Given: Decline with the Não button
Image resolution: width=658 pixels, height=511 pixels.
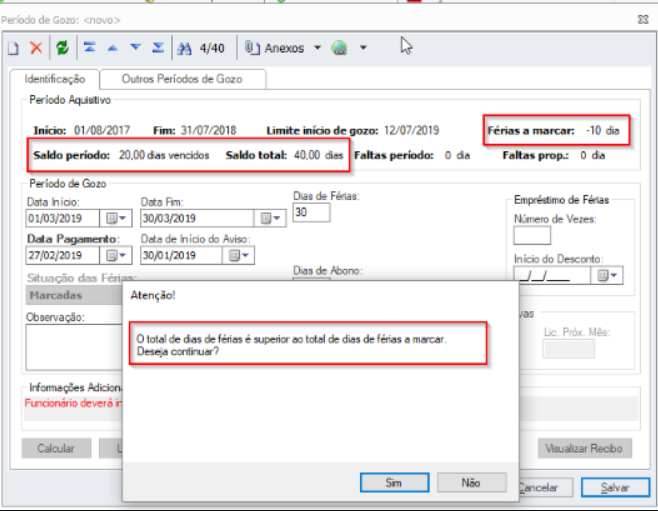Looking at the screenshot, I should coord(471,482).
